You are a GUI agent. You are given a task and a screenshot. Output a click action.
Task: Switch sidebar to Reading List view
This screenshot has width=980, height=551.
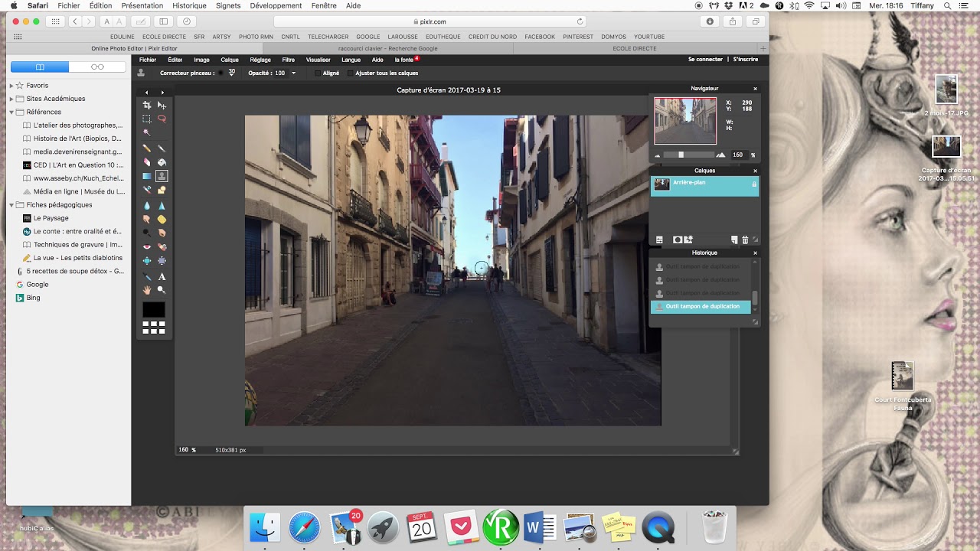(97, 67)
